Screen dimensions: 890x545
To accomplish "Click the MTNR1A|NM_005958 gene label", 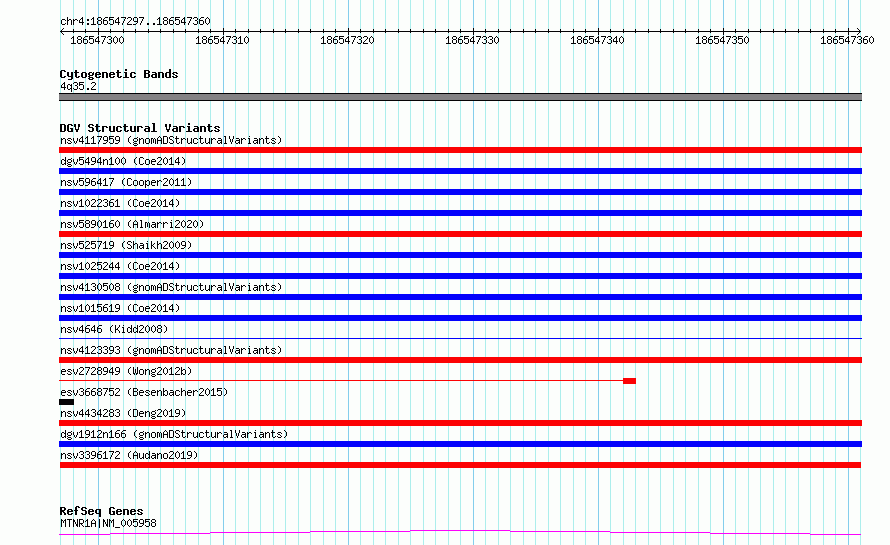I will [x=108, y=523].
